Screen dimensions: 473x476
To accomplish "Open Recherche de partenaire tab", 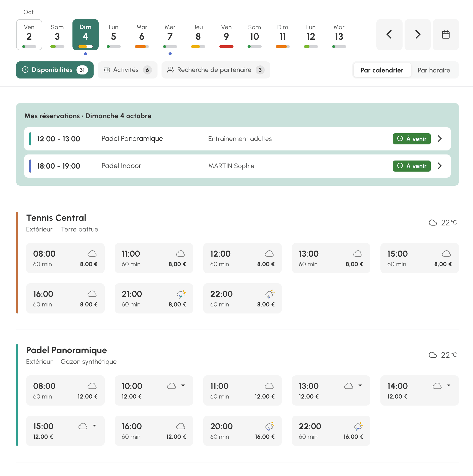I will pos(216,70).
